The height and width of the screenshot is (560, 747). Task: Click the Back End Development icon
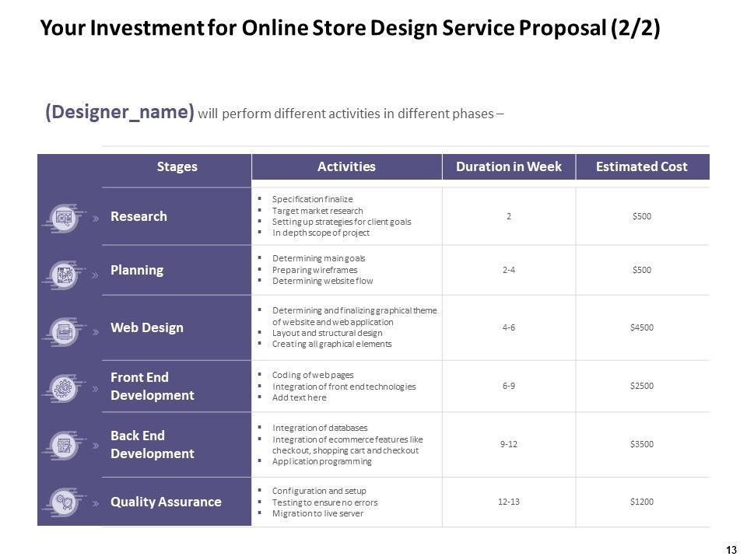point(65,446)
